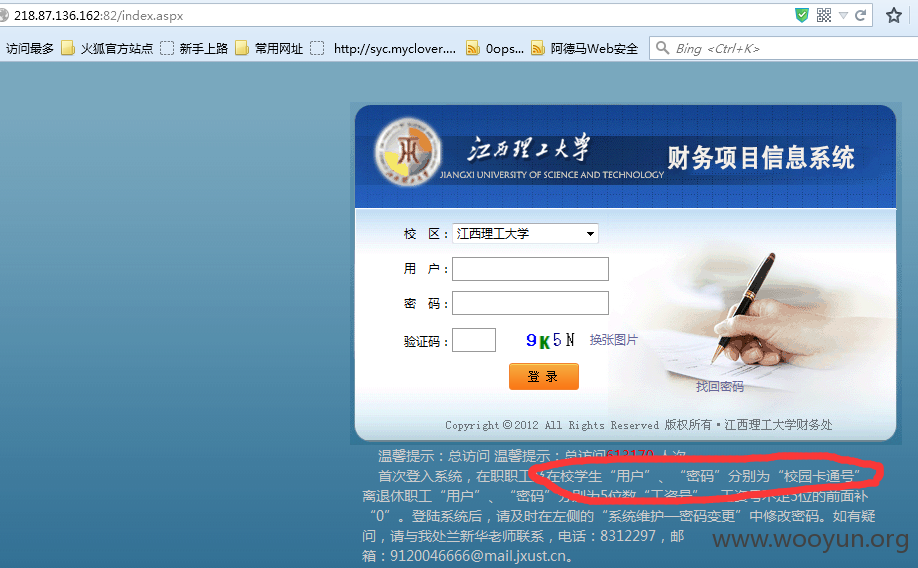Screen dimensions: 918x568
Task: Click the Bing search magnifier icon
Action: (x=662, y=48)
